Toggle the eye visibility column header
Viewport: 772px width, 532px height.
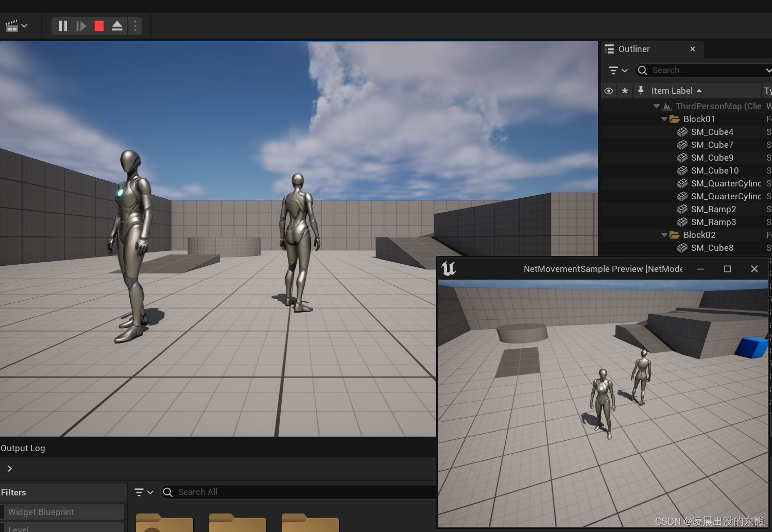[609, 91]
